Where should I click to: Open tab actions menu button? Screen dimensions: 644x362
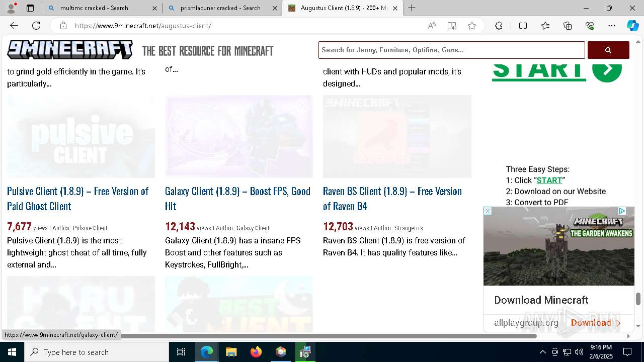(x=30, y=8)
